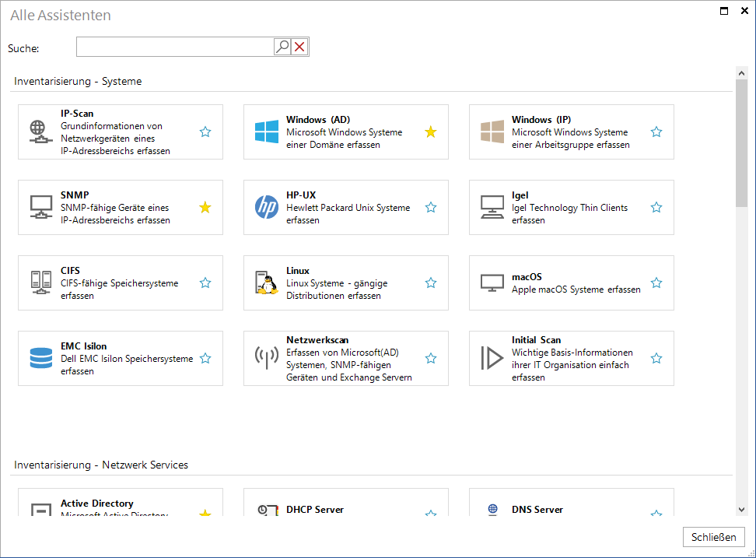Open the IP-Scan globe network icon

coord(40,132)
